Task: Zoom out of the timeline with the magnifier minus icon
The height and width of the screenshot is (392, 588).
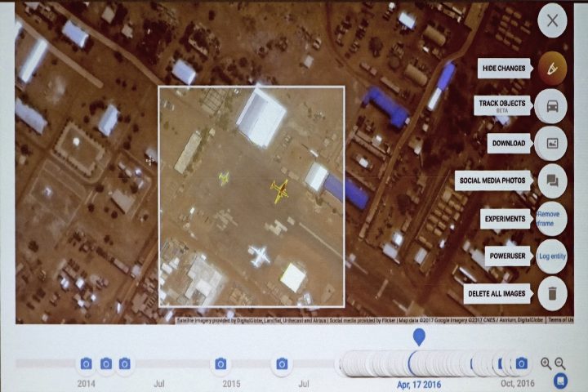Action: [559, 363]
